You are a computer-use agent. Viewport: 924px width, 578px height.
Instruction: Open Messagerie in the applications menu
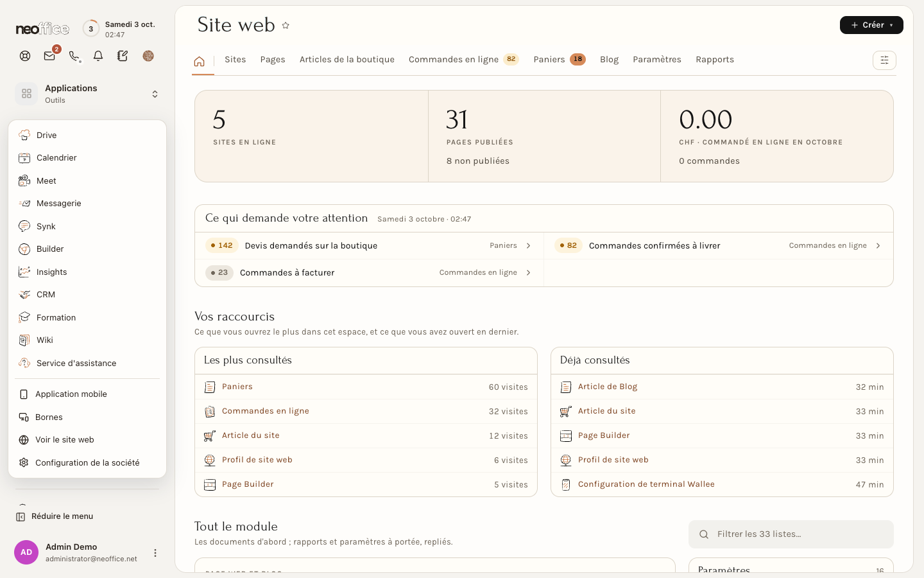[87, 204]
